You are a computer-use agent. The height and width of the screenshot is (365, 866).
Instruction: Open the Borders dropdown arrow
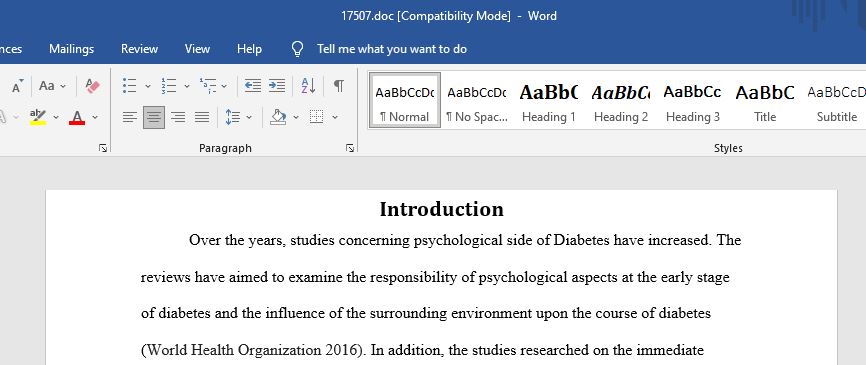click(x=334, y=117)
